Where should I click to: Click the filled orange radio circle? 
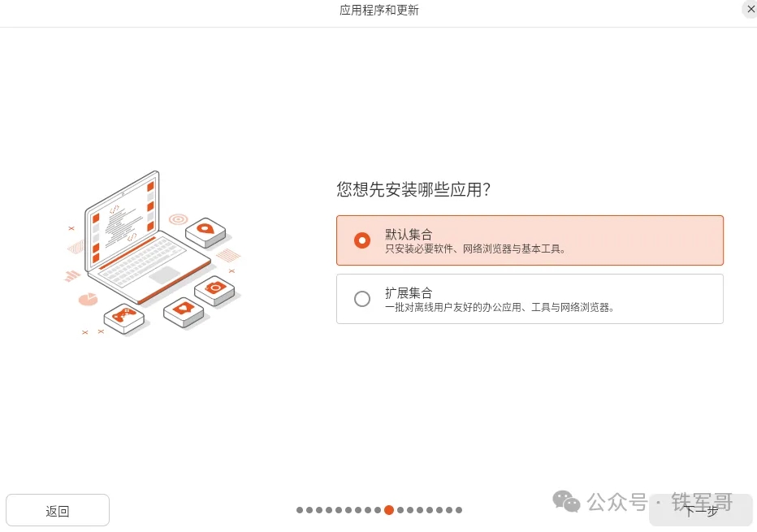click(362, 240)
